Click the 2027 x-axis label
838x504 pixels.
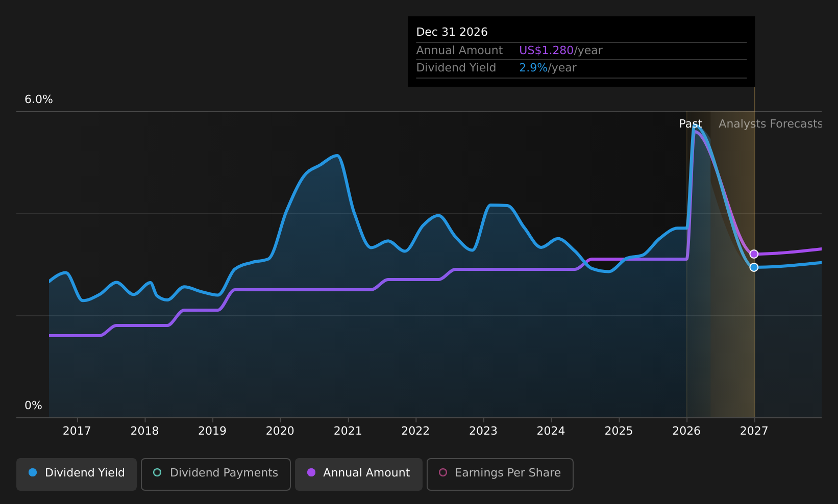point(754,431)
